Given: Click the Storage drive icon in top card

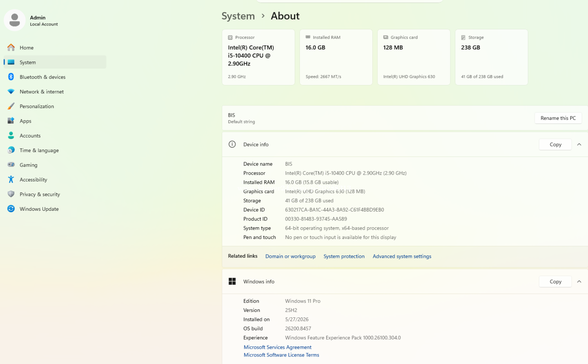Looking at the screenshot, I should click(463, 38).
